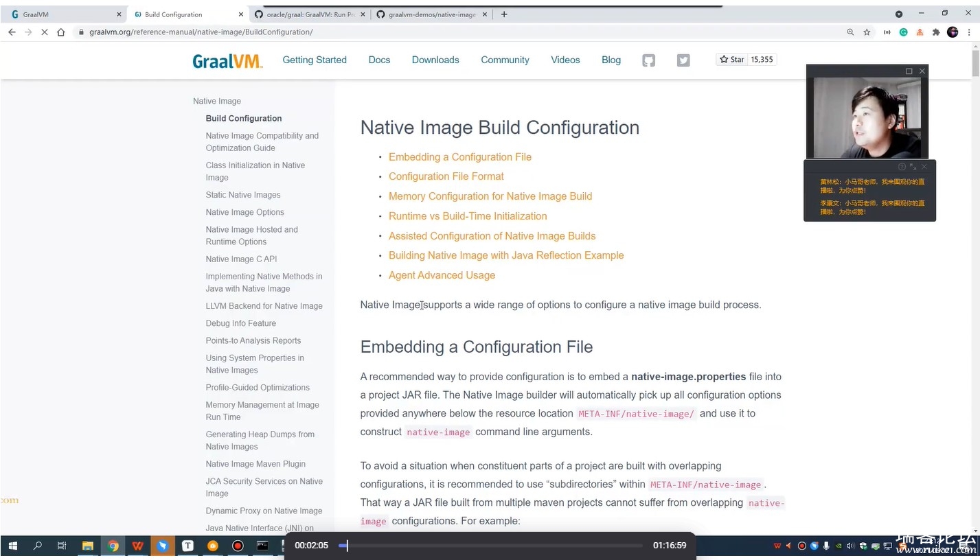Open the Chrome tab search dropdown

point(899,14)
